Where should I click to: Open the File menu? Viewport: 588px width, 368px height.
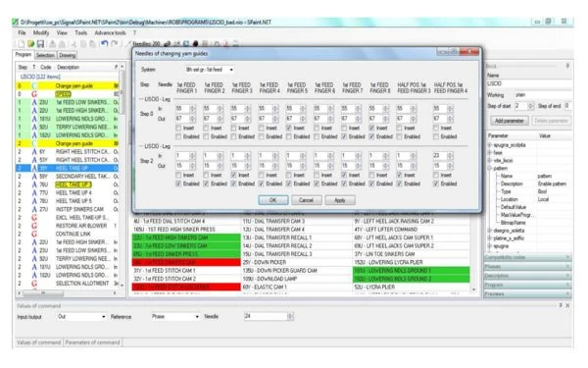(23, 32)
